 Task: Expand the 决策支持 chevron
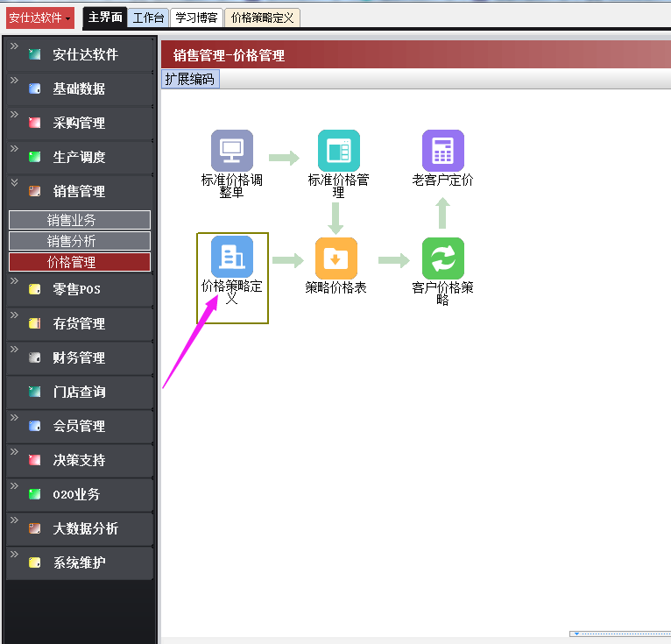[14, 452]
